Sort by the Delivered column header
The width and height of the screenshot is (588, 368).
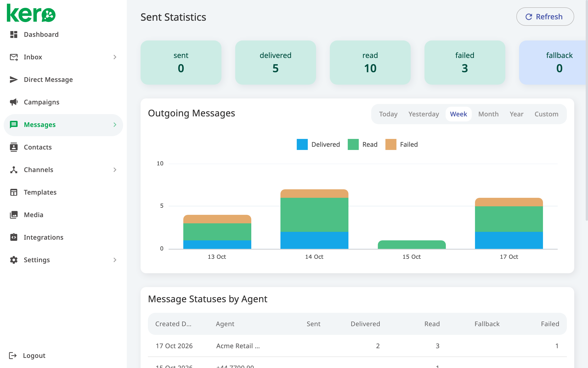point(365,324)
